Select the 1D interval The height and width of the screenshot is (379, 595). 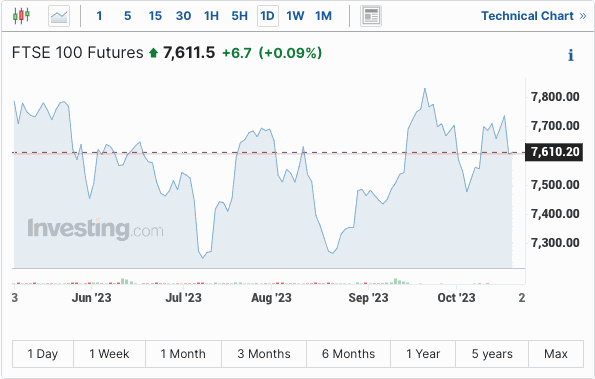268,16
